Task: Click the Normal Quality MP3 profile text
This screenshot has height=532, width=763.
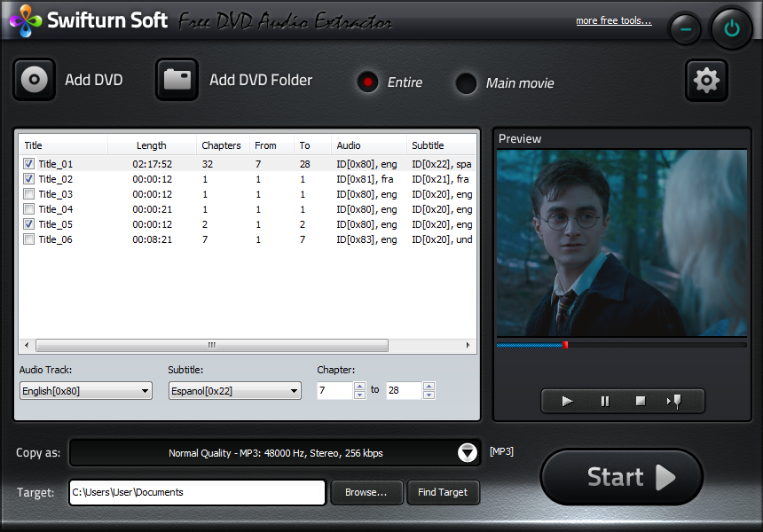Action: click(x=275, y=453)
